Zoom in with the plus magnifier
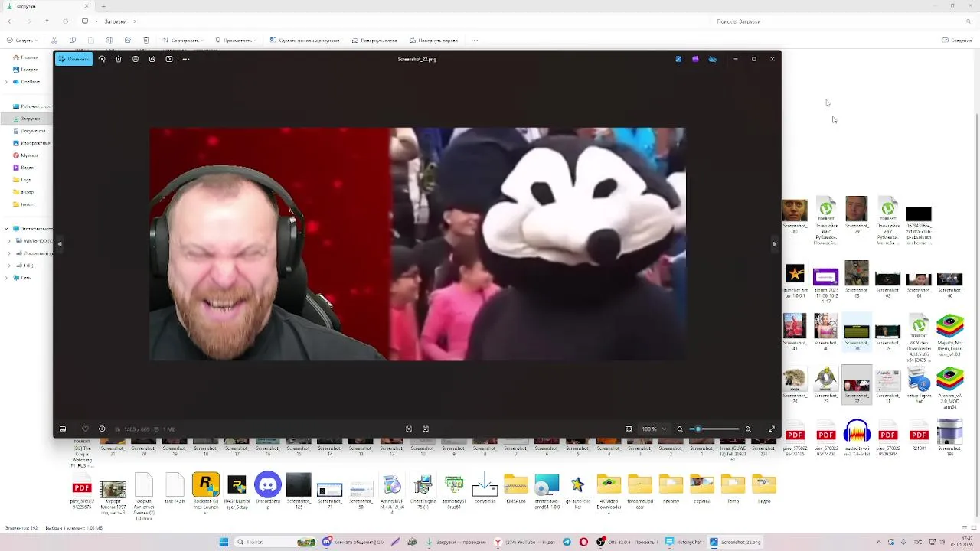980x551 pixels. pyautogui.click(x=748, y=429)
